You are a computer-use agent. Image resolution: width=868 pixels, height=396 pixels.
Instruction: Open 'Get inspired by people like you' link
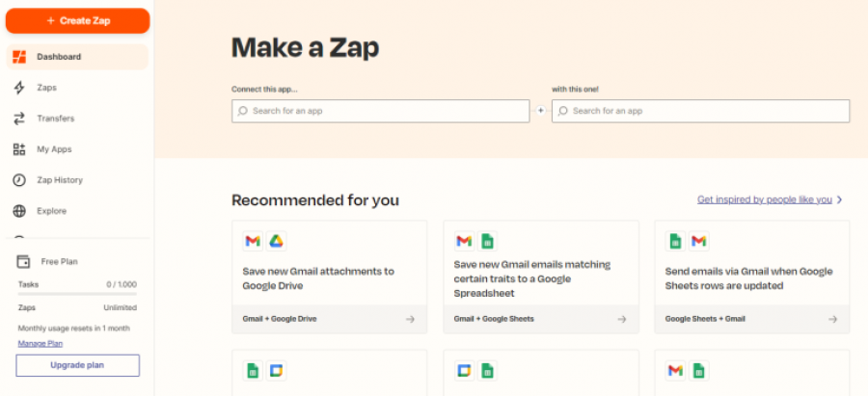point(765,199)
